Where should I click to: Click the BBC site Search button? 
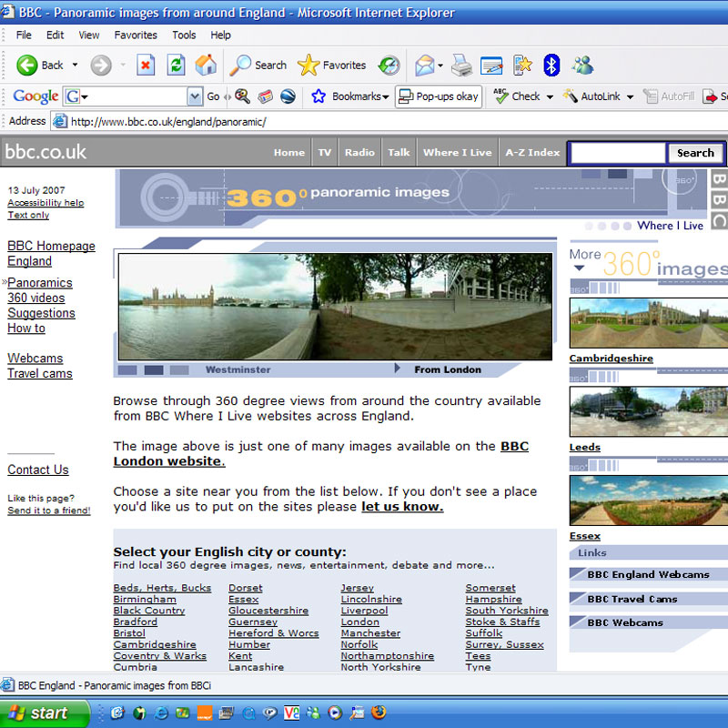tap(695, 153)
